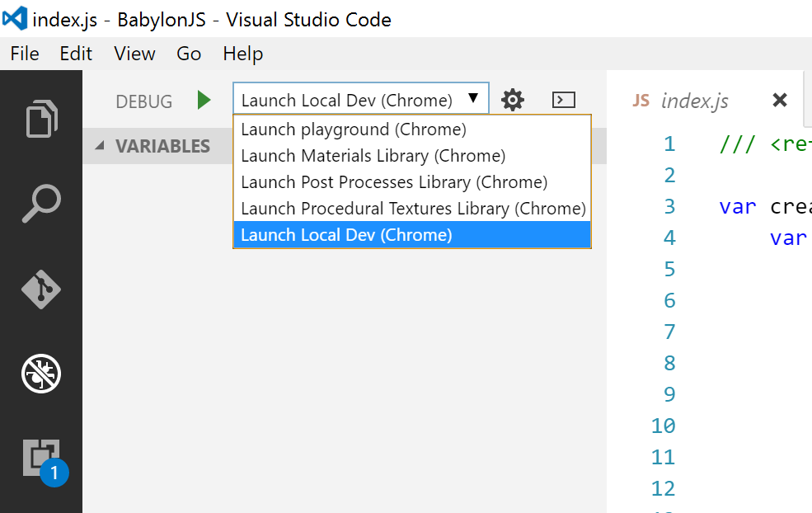Viewport: 812px width, 513px height.
Task: Open debug configuration dropdown arrow
Action: pos(473,98)
